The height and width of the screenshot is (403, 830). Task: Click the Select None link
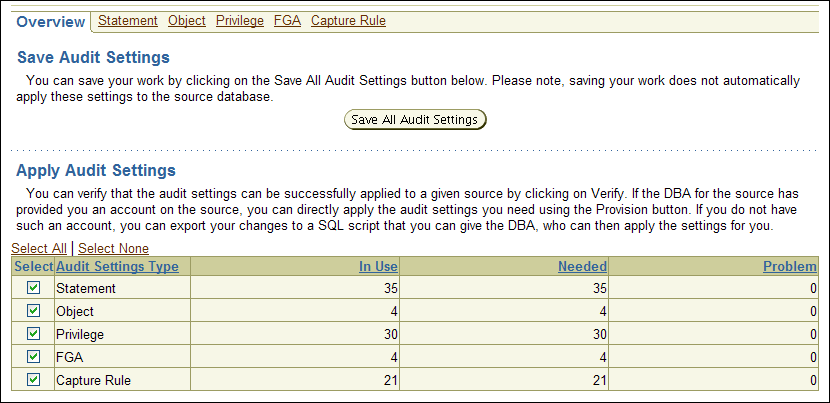[x=113, y=248]
